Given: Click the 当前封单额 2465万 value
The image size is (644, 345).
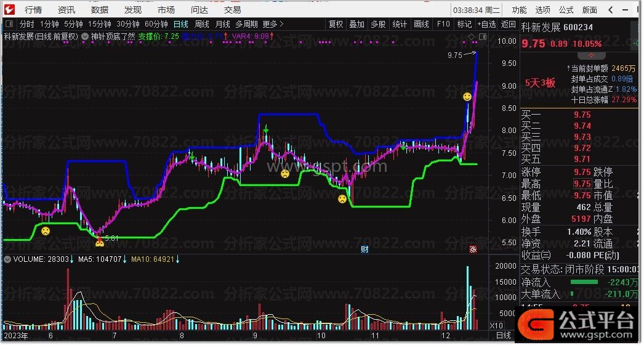Looking at the screenshot, I should (x=624, y=68).
